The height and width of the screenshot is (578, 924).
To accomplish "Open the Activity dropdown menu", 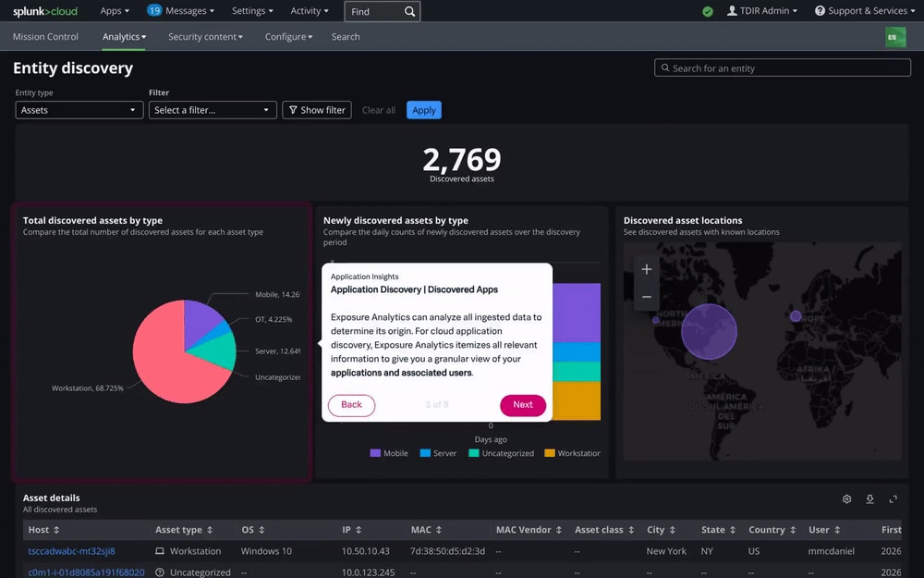I will tap(310, 10).
